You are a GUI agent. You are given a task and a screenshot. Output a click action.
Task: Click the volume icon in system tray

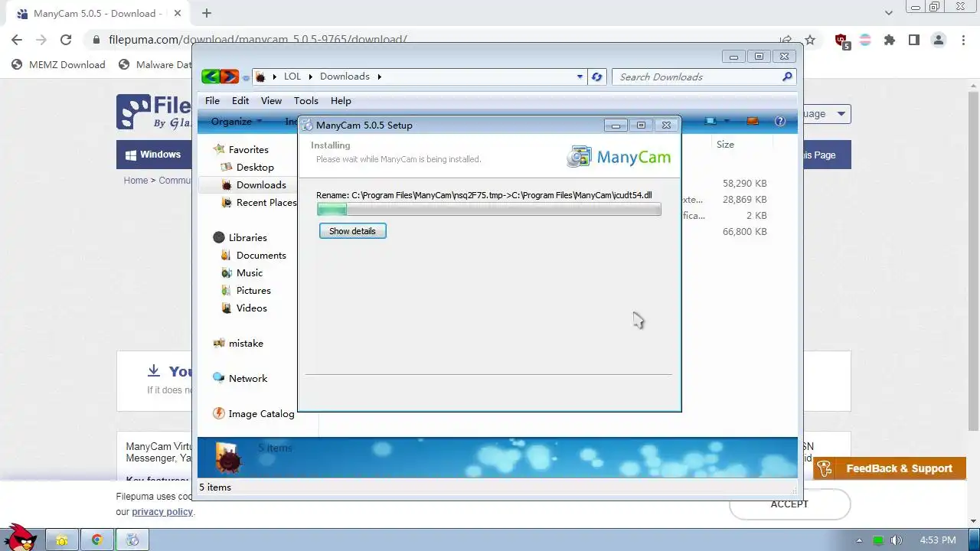(x=897, y=540)
